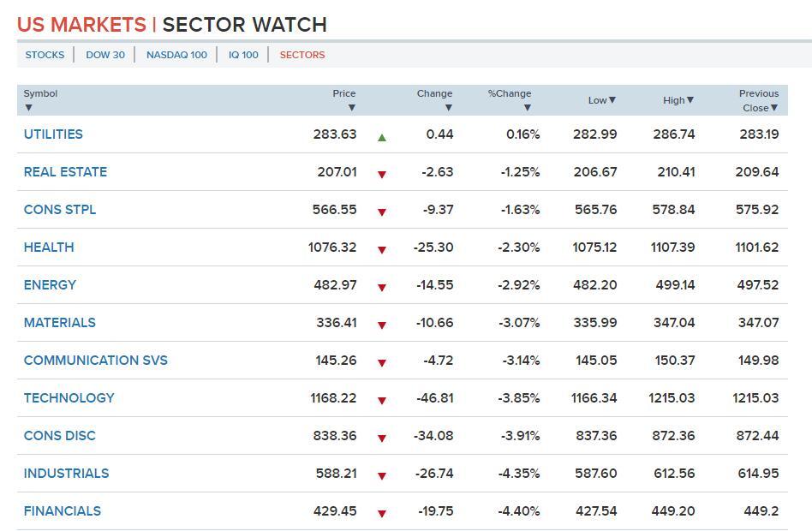
Task: Sort by the High column arrow
Action: coord(690,100)
